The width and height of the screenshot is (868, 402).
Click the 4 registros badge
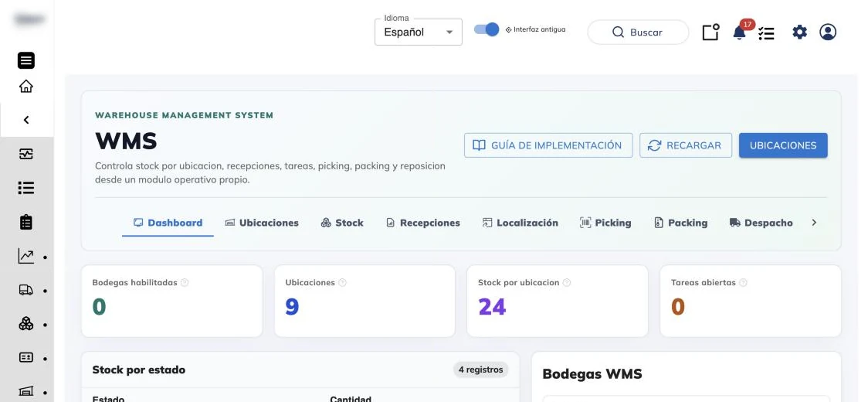pos(480,370)
